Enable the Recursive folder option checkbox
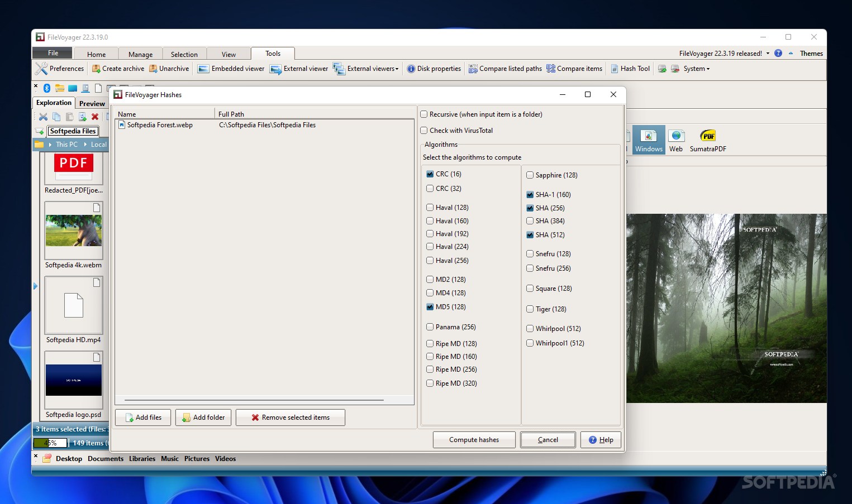Image resolution: width=852 pixels, height=504 pixels. click(424, 114)
